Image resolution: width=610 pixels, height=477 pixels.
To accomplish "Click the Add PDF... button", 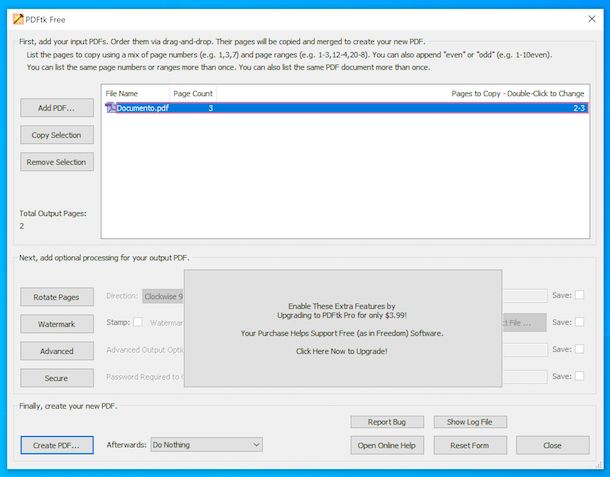I will [57, 108].
